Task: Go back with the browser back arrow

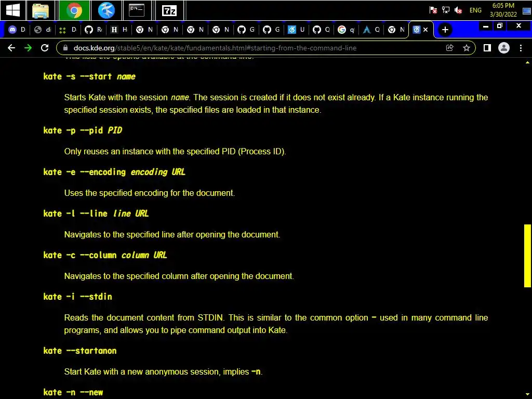Action: [11, 48]
